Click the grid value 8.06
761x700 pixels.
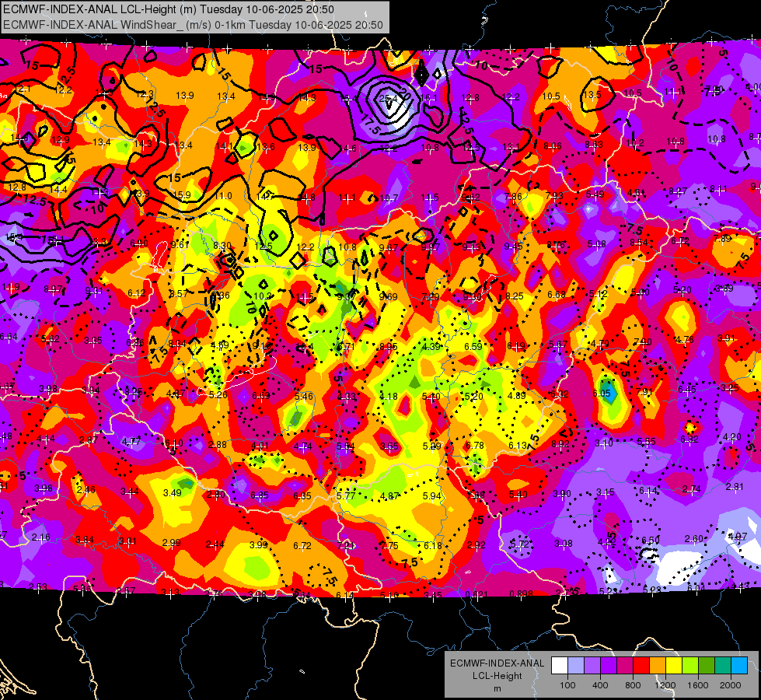point(553,145)
